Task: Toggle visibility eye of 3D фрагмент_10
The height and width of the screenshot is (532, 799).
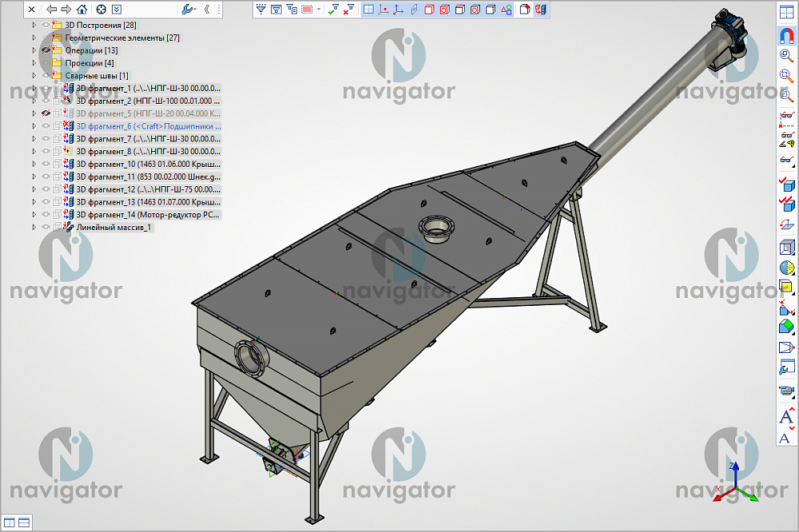Action: coord(46,164)
